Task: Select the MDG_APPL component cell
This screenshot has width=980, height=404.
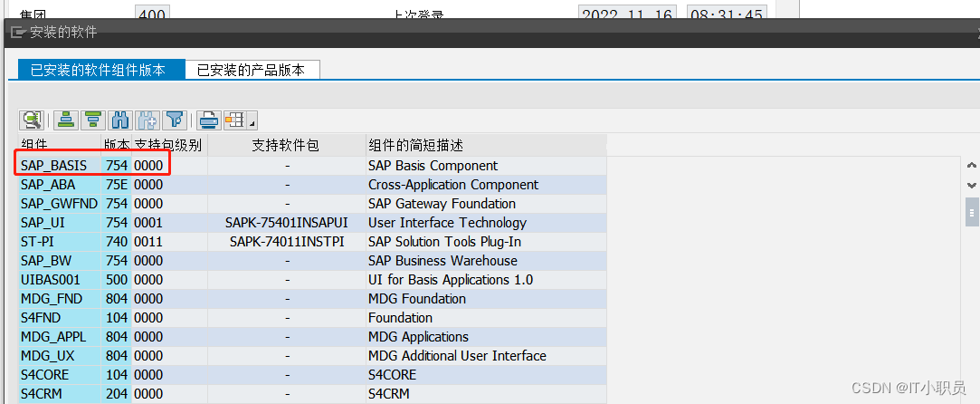Action: (x=60, y=336)
